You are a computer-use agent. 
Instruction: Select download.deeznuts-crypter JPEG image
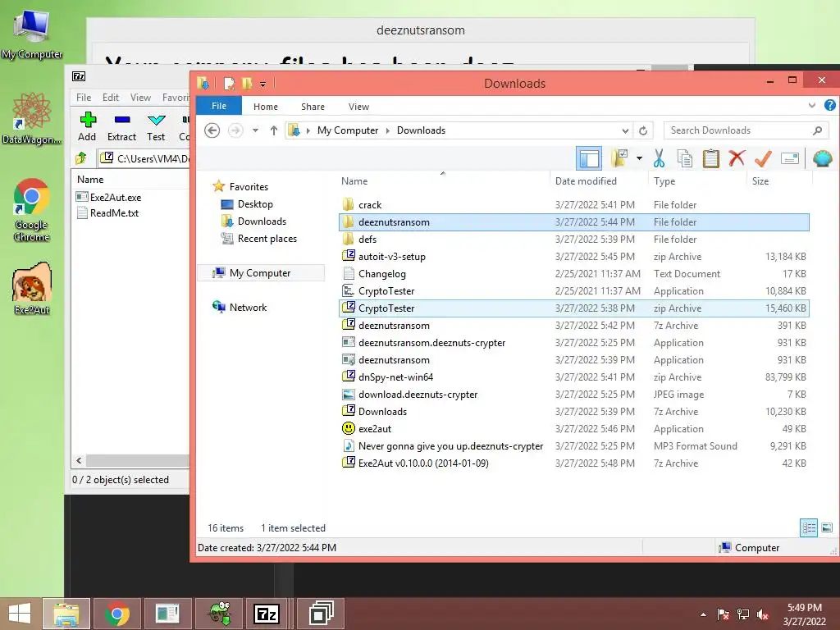[x=573, y=395]
